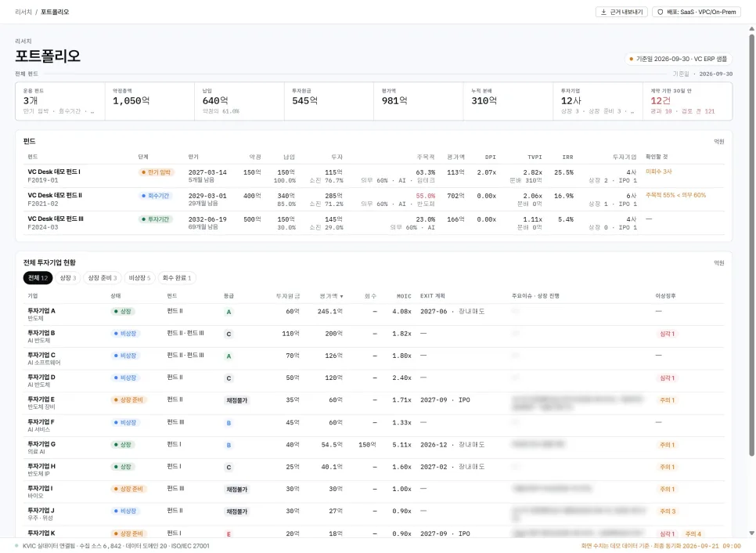The image size is (756, 553).
Task: Click the 심각 1 badge in 투자기업 B row
Action: (x=667, y=334)
